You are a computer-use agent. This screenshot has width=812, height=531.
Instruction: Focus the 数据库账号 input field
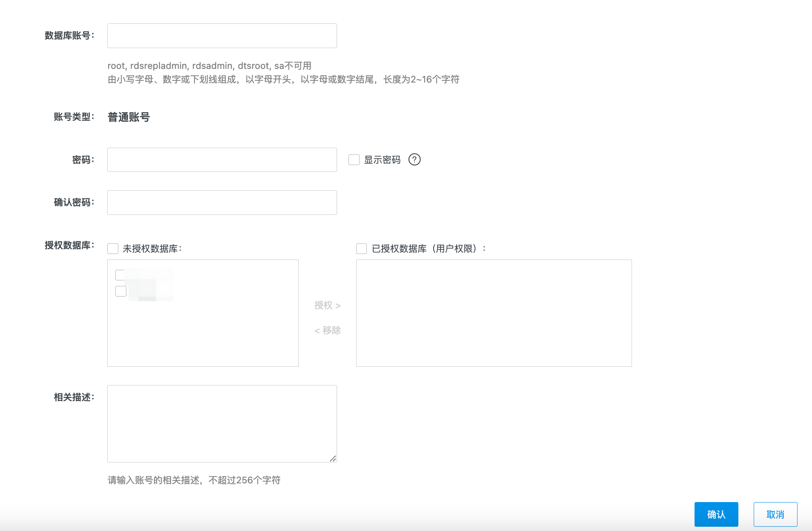(x=222, y=36)
